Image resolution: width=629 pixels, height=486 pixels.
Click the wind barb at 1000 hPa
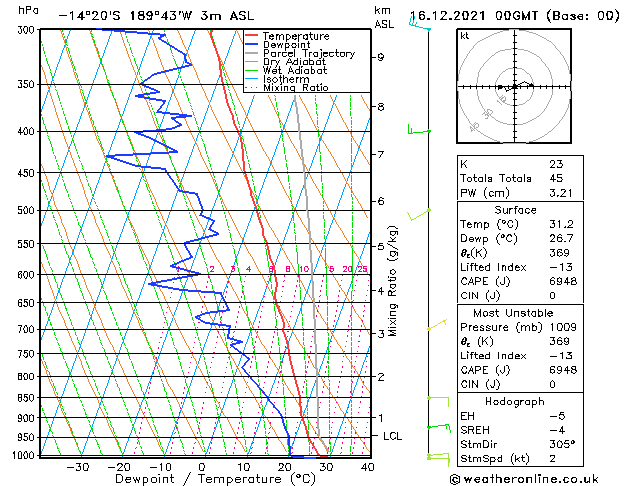[x=435, y=457]
